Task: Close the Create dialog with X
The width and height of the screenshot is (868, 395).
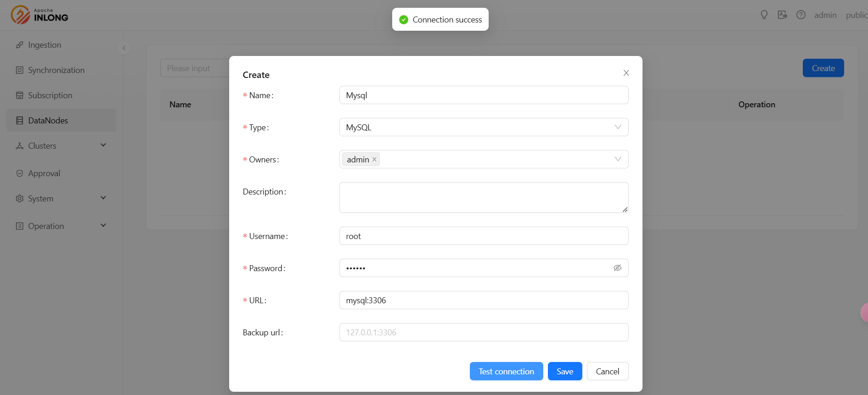Action: click(626, 73)
